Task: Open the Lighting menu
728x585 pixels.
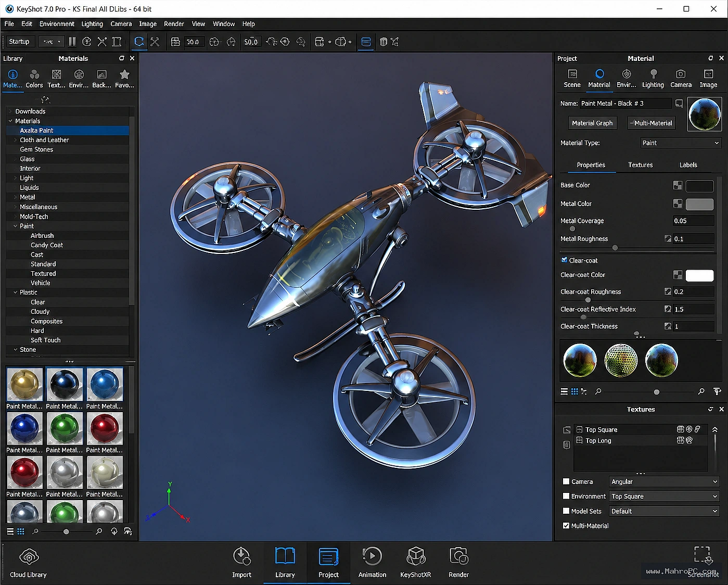Action: pos(92,24)
